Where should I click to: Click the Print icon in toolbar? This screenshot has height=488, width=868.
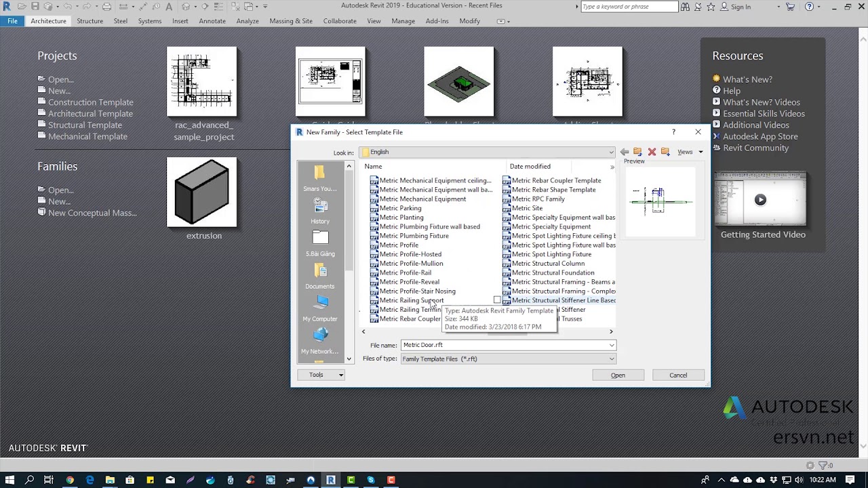click(107, 7)
